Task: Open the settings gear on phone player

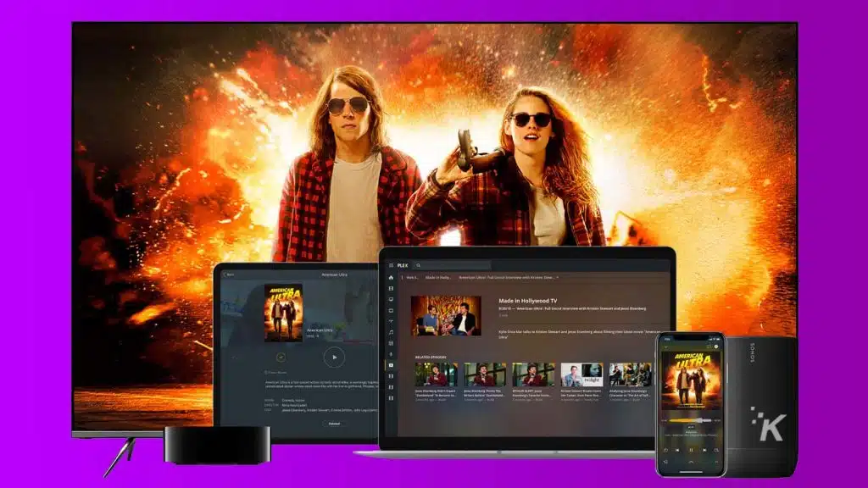Action: pos(716,347)
